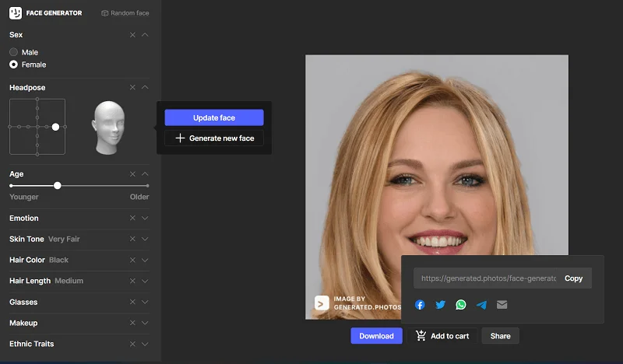Select the Male radio option
This screenshot has width=623, height=364.
[13, 52]
